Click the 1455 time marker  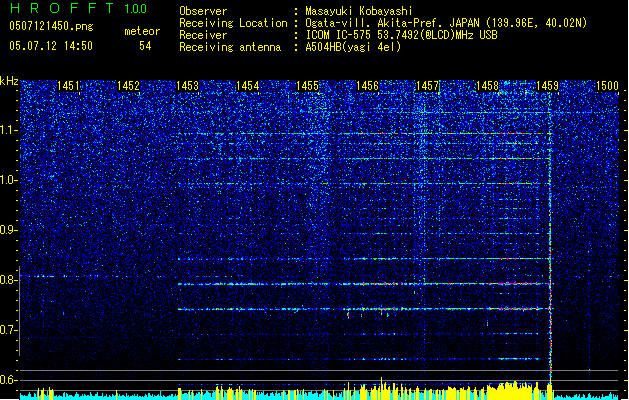[307, 85]
